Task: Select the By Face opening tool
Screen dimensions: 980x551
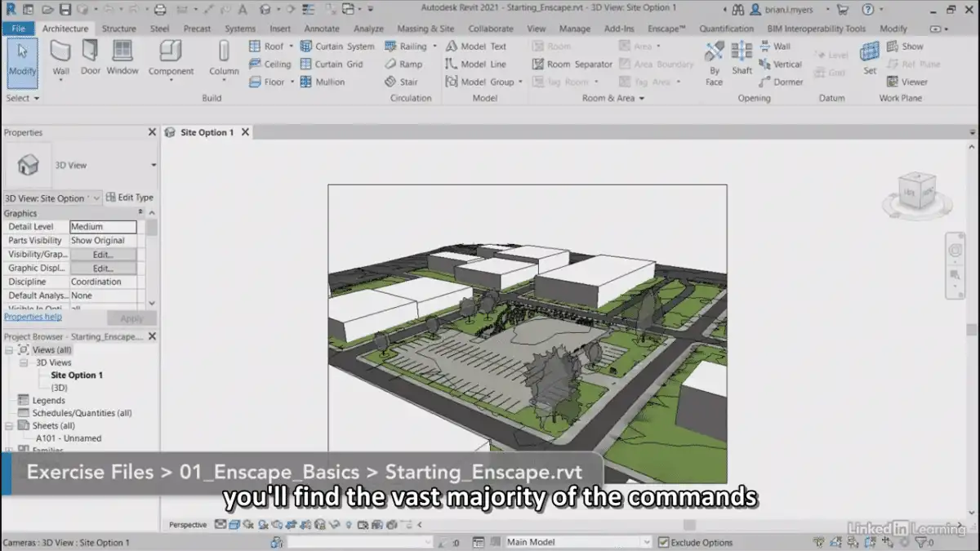Action: 715,64
